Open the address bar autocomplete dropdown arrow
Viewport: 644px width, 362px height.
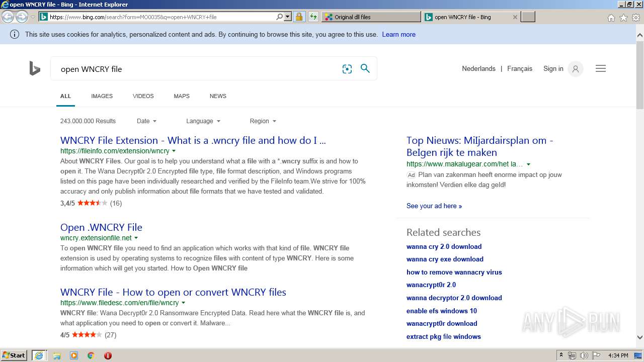288,17
